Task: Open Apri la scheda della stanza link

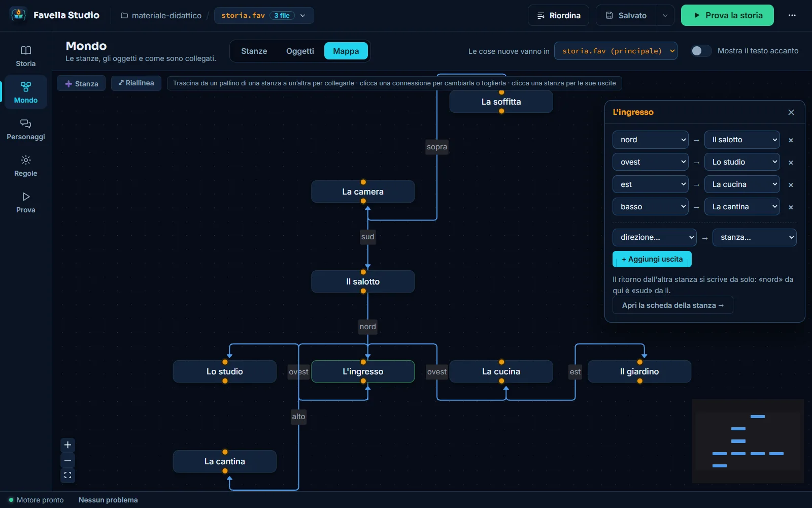Action: pos(673,305)
